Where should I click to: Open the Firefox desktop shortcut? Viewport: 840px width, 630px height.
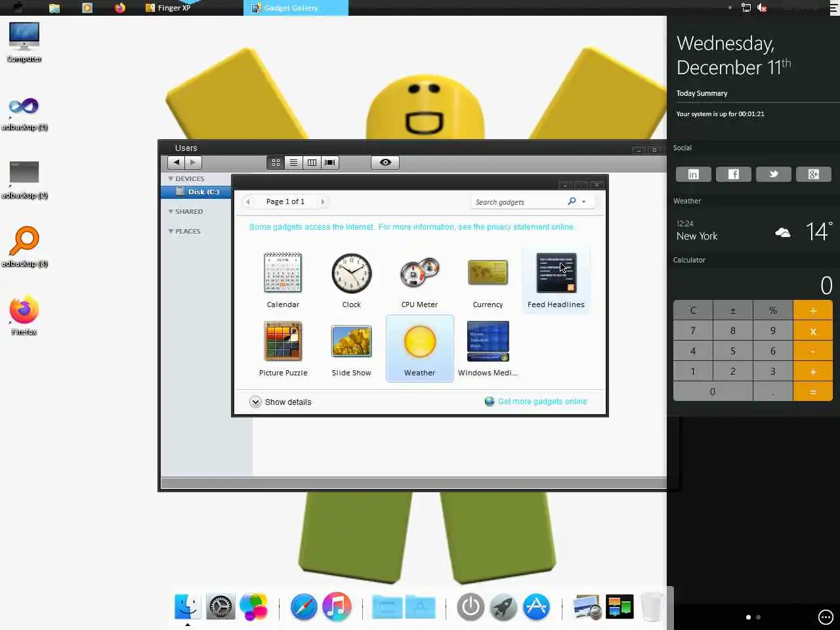coord(24,315)
